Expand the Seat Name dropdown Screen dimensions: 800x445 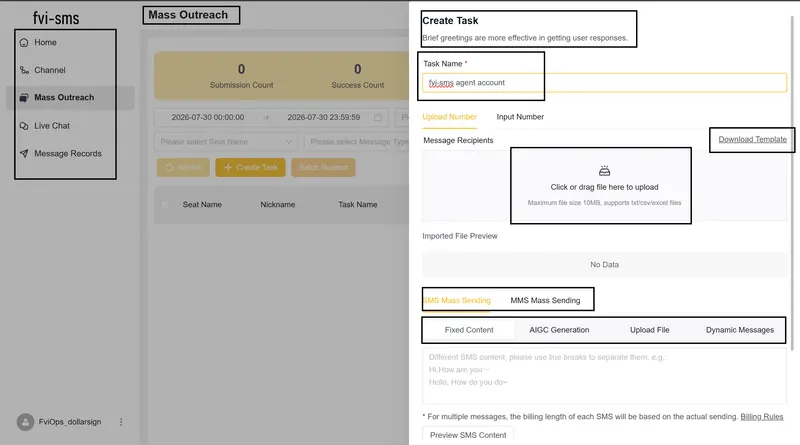(226, 142)
